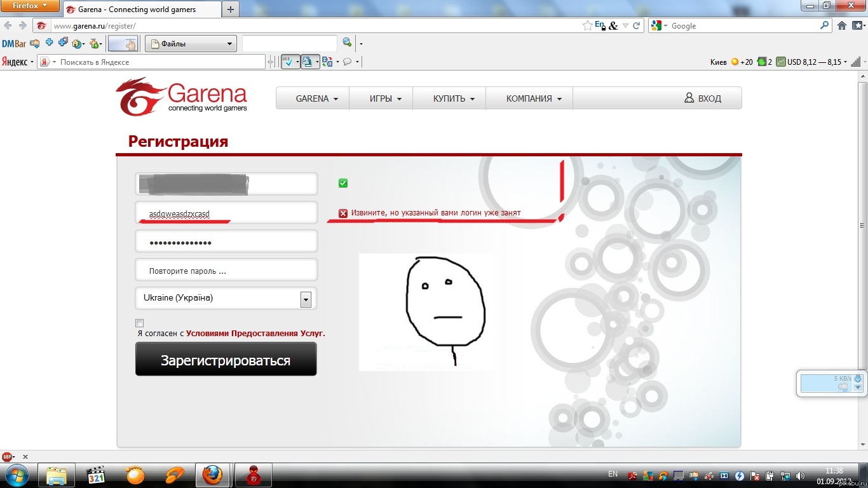Click the bookmark star in address bar
Screen dimensions: 868x488
coord(588,25)
